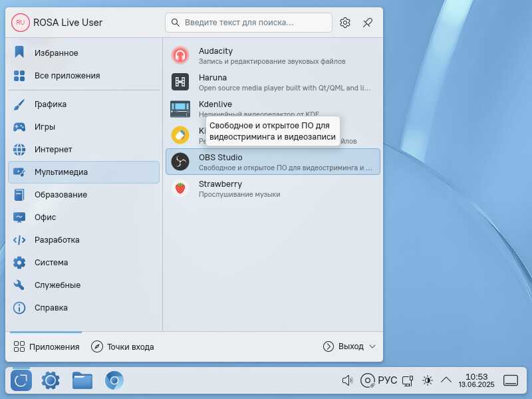Viewport: 532px width, 399px height.
Task: Open the Офис category
Action: click(84, 217)
